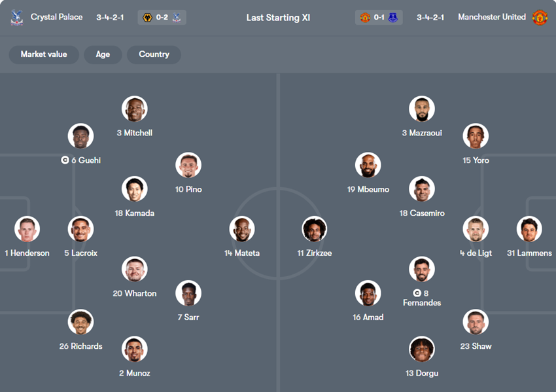Toggle the Market value filter
The width and height of the screenshot is (556, 392).
(x=44, y=54)
